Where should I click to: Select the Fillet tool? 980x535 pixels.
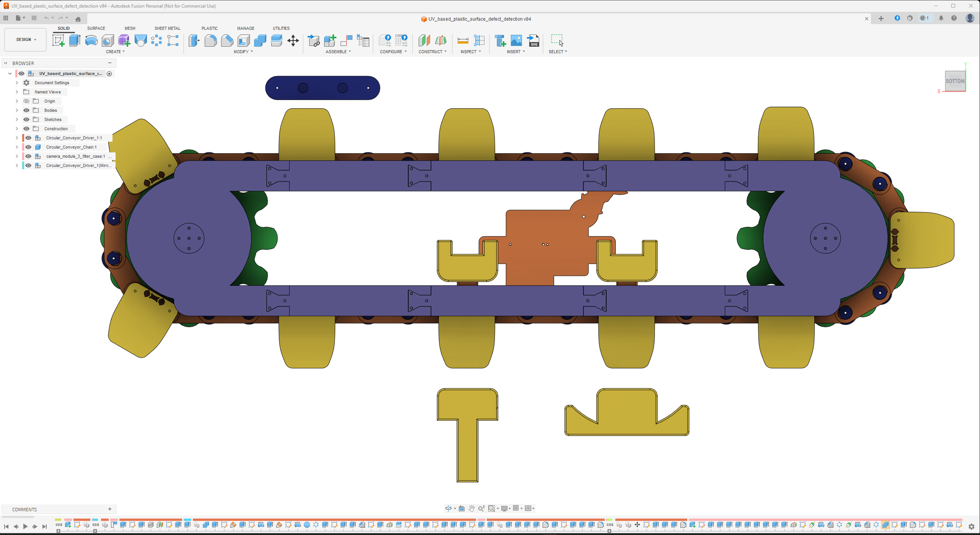click(211, 40)
